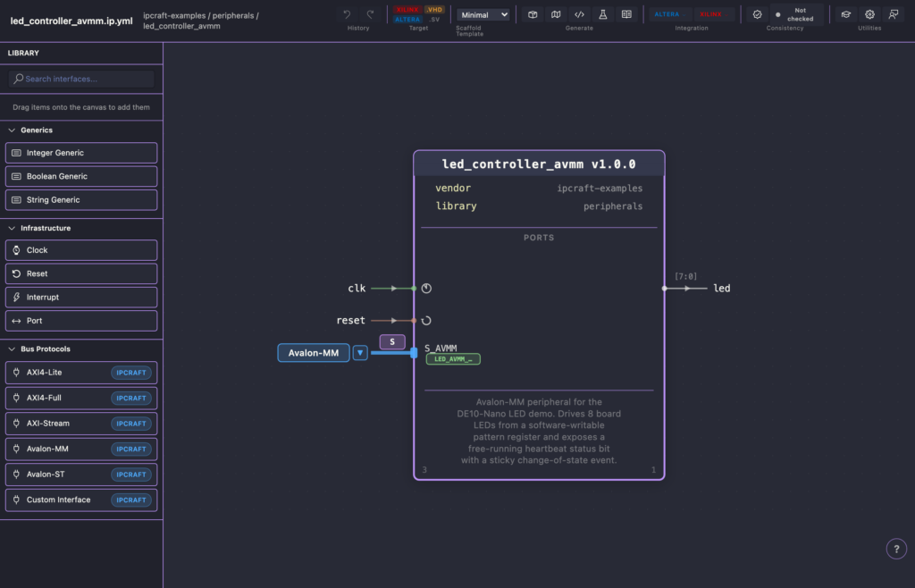Click the IPCRAFT badge on AXI4-Full
The width and height of the screenshot is (915, 588).
(131, 399)
